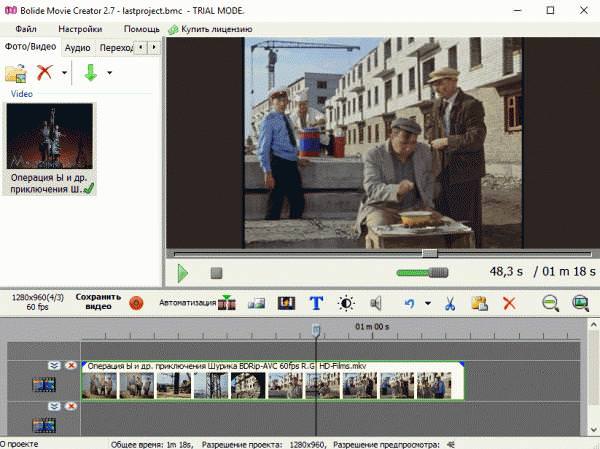The width and height of the screenshot is (600, 449).
Task: Click the first track filmstrip icon
Action: (44, 385)
